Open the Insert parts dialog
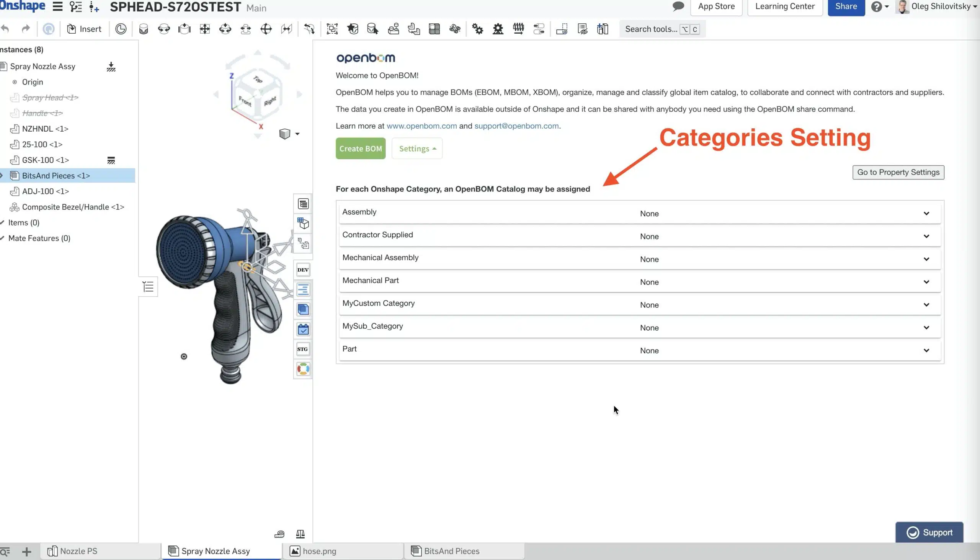Viewport: 980px width, 560px height. (x=84, y=29)
